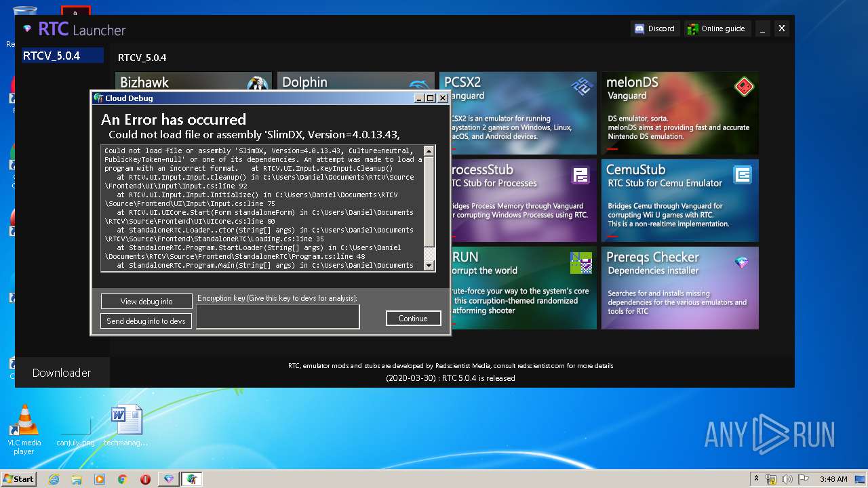868x488 pixels.
Task: Switch to RTC Launcher taskbar button
Action: (169, 479)
